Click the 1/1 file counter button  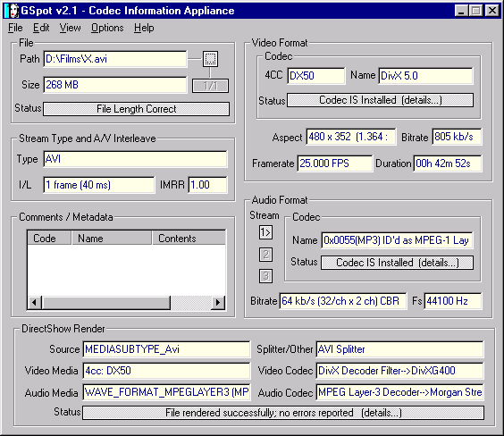click(210, 86)
